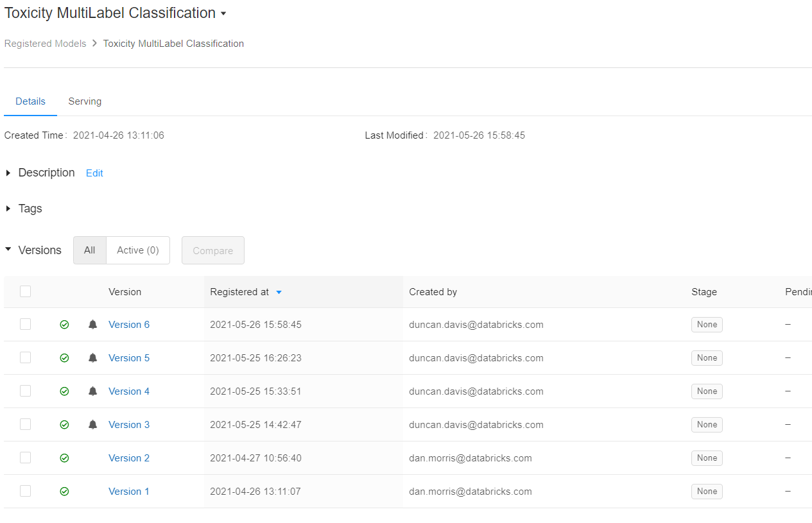Screen dimensions: 812x523
Task: Click the notification bell icon for Version 6
Action: click(x=92, y=324)
